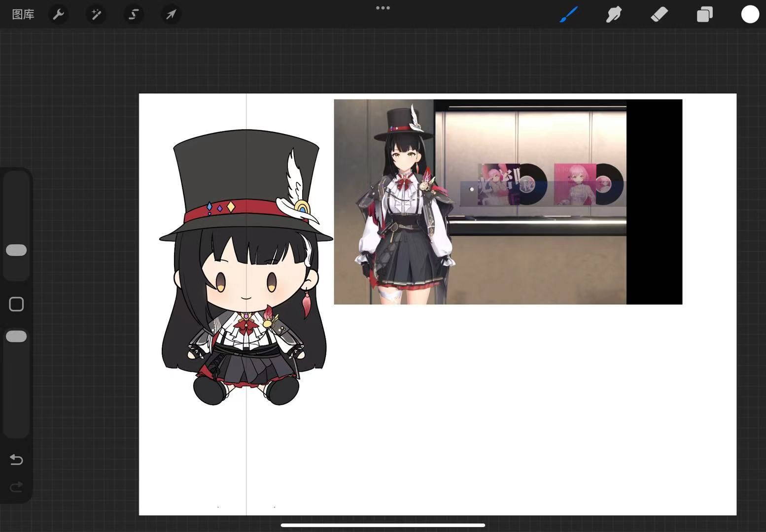Tap the square modify button in sidebar

tap(16, 304)
